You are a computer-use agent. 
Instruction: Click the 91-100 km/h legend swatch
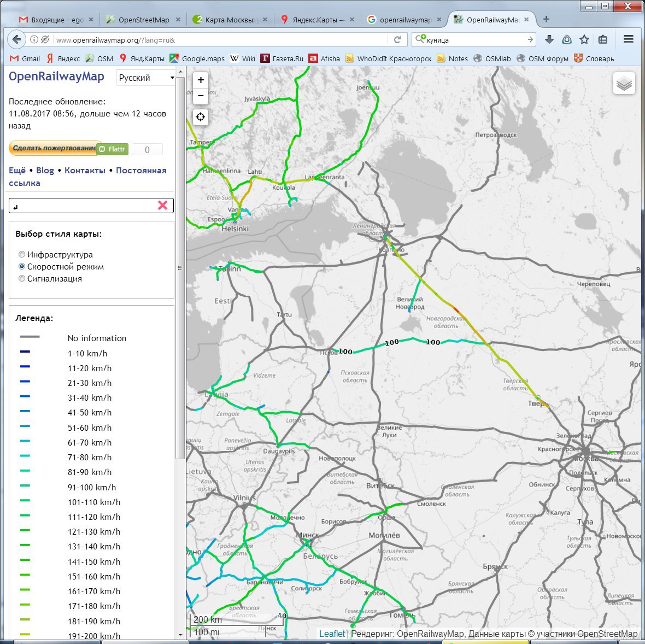25,485
